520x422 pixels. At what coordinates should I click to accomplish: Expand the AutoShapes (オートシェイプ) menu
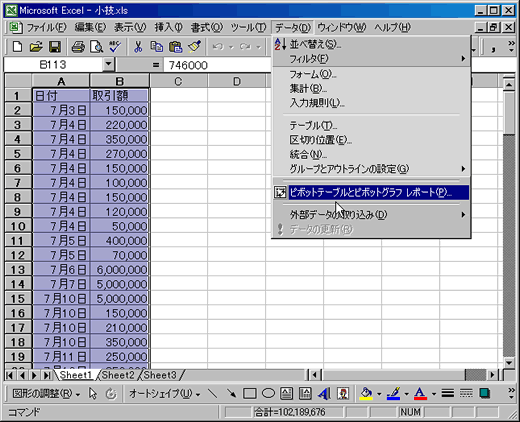tap(165, 394)
